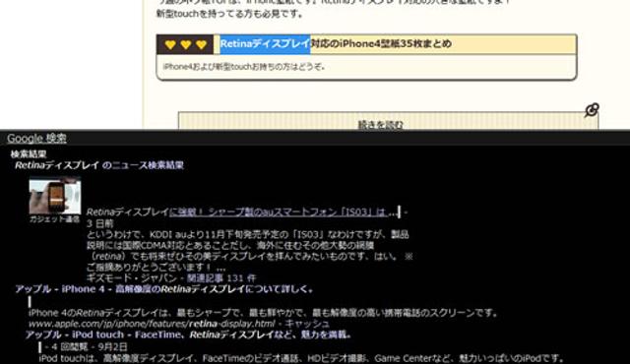Click the 4 回閲覧 - 9月2日 text

(x=87, y=346)
